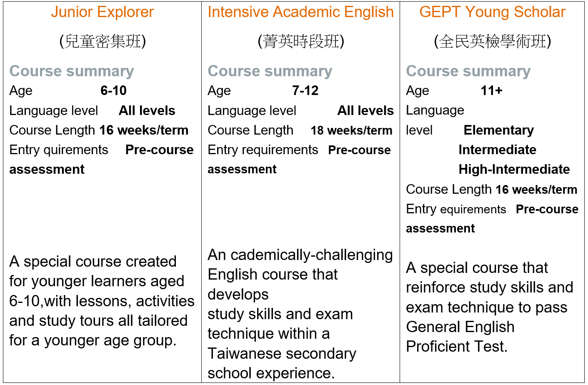
Task: Select the Chinese title 兒童密集班
Action: (x=103, y=41)
